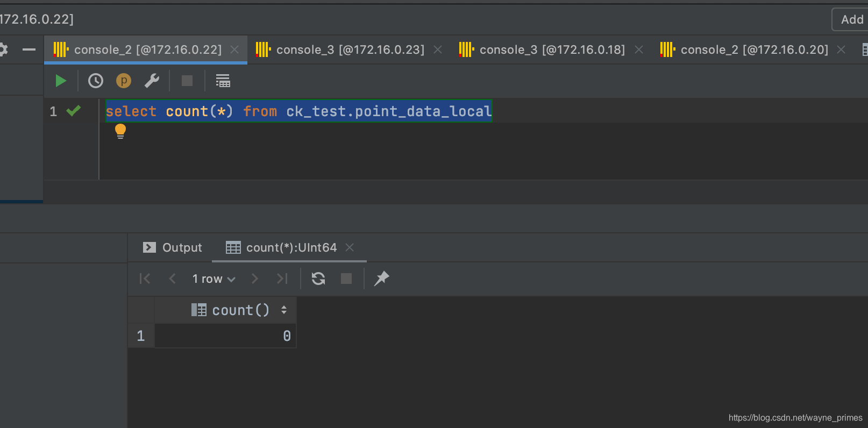Screen dimensions: 868x428
Task: Open the sidebar gear settings icon
Action: tap(3, 49)
